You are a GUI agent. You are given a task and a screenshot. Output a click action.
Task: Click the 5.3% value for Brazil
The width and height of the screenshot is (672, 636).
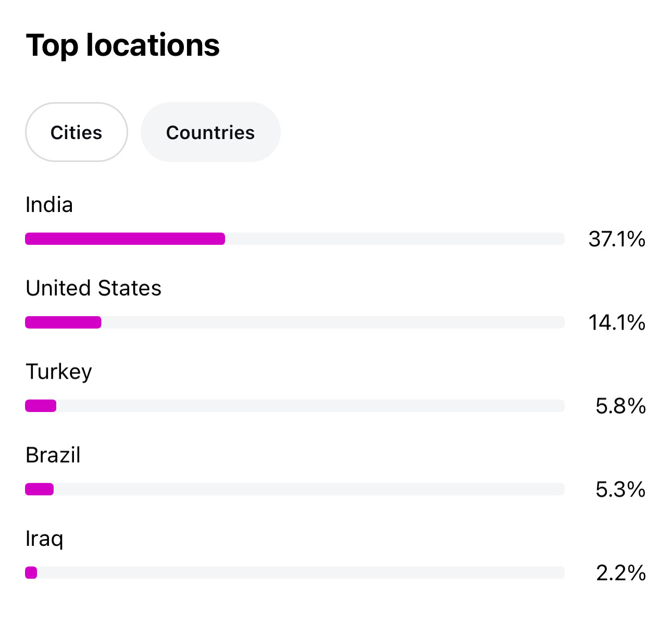point(620,489)
